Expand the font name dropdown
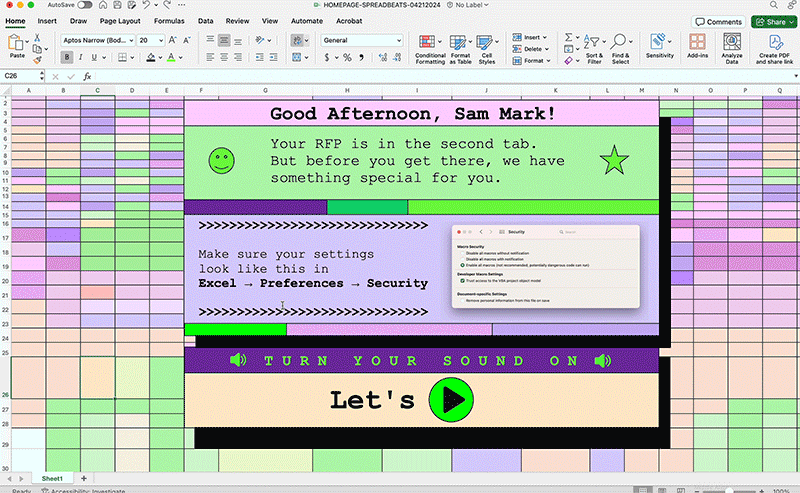This screenshot has width=800, height=493. (129, 40)
